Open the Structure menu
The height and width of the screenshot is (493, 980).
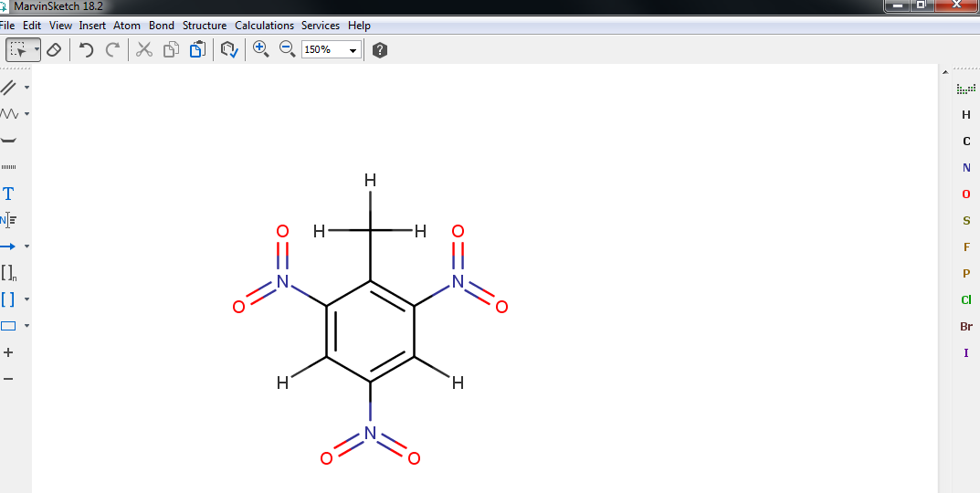(x=205, y=26)
